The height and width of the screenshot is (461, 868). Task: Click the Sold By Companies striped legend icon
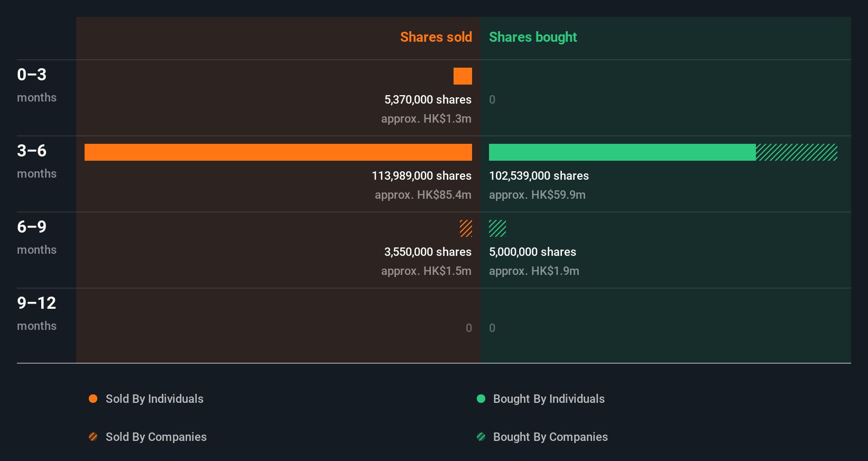(93, 437)
